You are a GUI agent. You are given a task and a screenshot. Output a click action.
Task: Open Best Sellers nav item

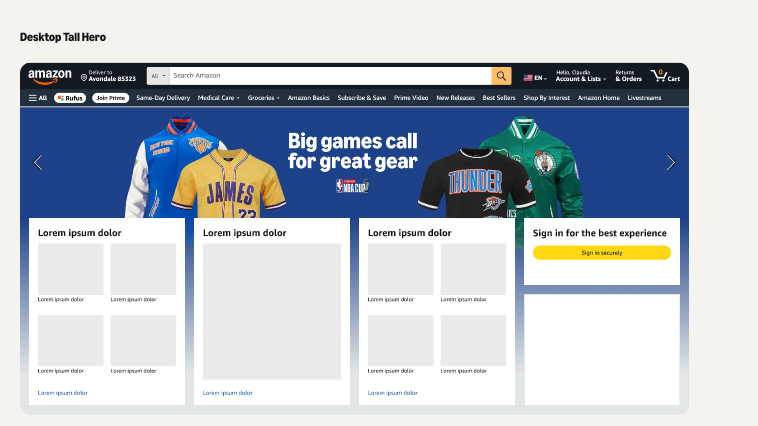pos(499,98)
